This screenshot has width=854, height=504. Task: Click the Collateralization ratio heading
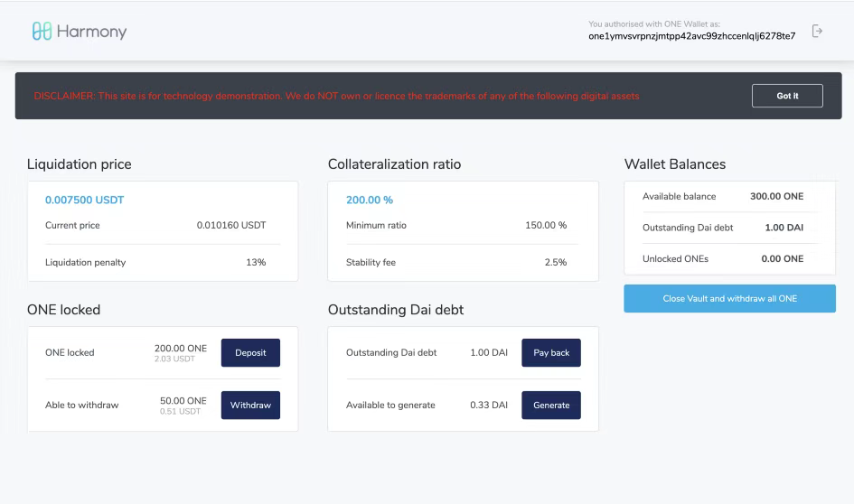pyautogui.click(x=394, y=163)
